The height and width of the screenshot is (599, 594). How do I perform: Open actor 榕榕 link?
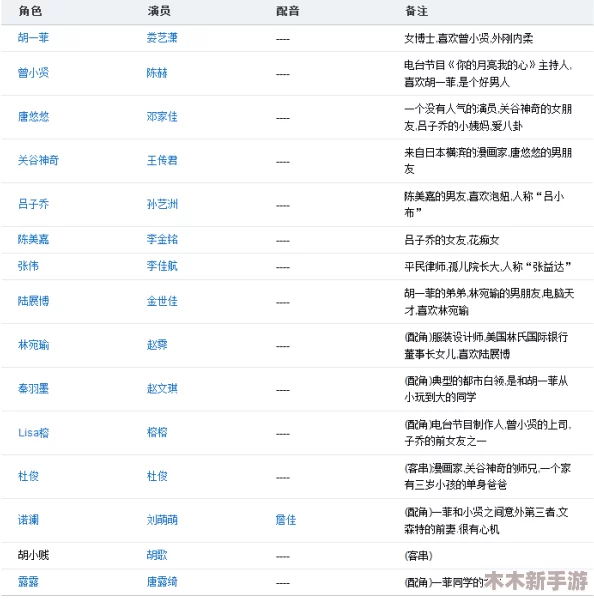pyautogui.click(x=157, y=433)
